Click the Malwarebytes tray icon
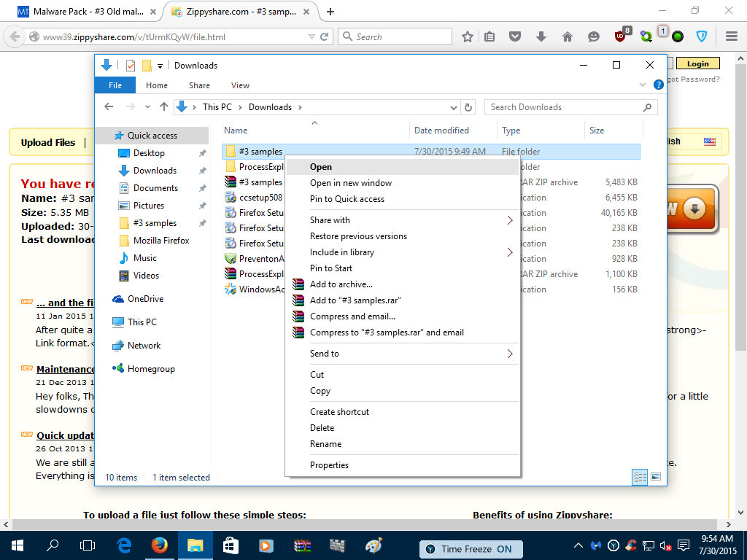The width and height of the screenshot is (747, 560). 597,545
